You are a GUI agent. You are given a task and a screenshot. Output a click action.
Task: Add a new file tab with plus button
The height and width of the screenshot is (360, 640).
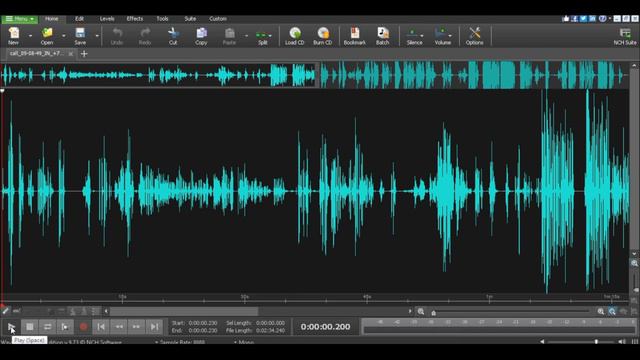click(x=84, y=53)
